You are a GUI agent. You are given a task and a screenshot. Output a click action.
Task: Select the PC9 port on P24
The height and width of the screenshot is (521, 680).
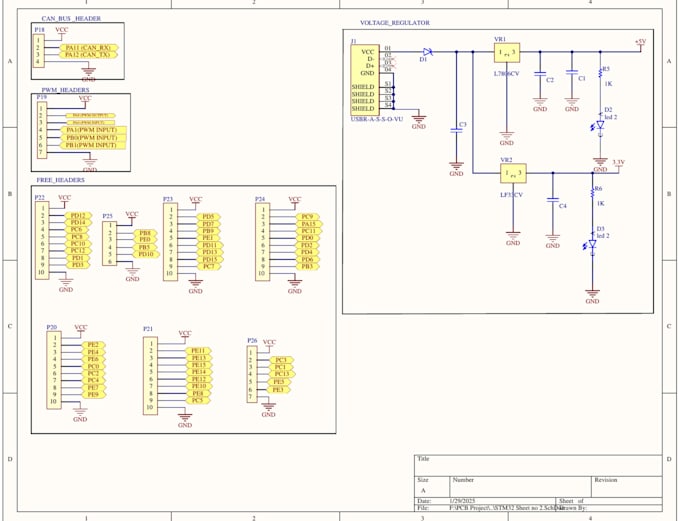click(x=307, y=216)
